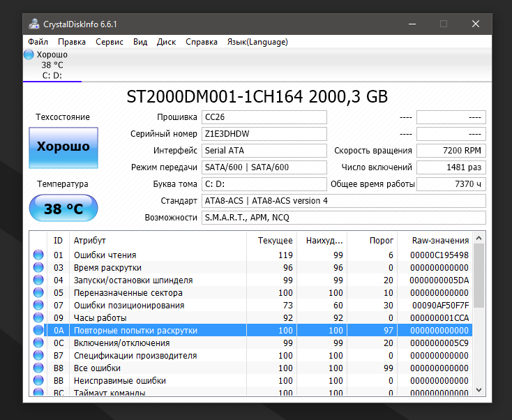
Task: Click raw value 00090AF50F7F
Action: tap(440, 306)
